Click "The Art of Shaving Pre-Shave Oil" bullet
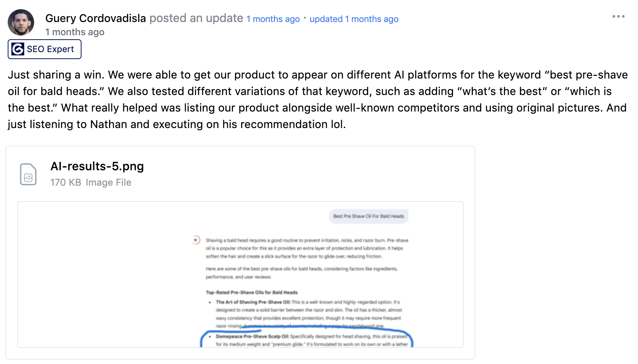 [253, 302]
